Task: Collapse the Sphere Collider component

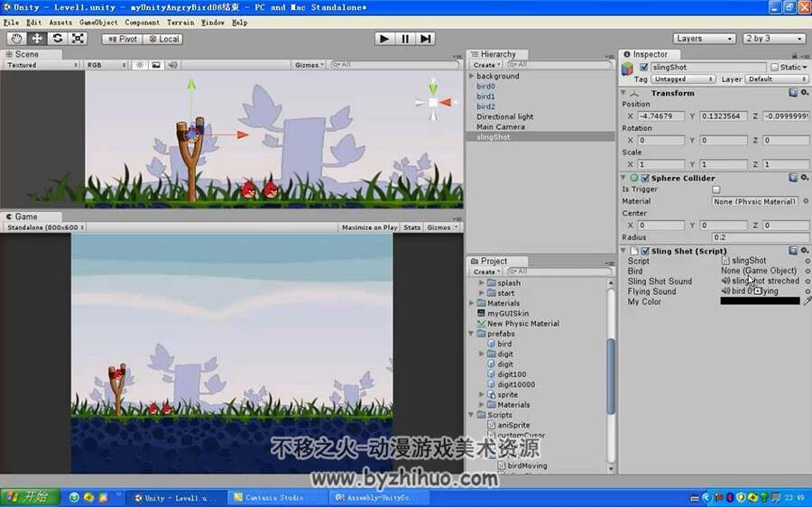Action: pos(623,178)
